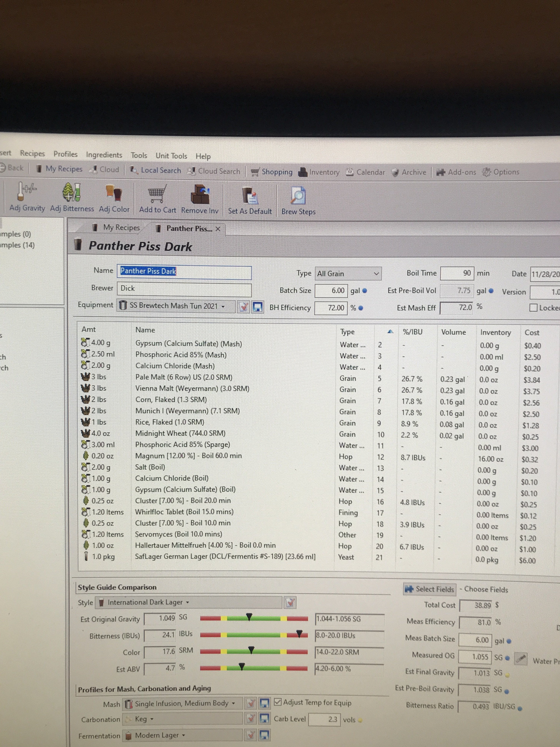Click the equipment profile save disk icon
560x747 pixels.
[258, 307]
